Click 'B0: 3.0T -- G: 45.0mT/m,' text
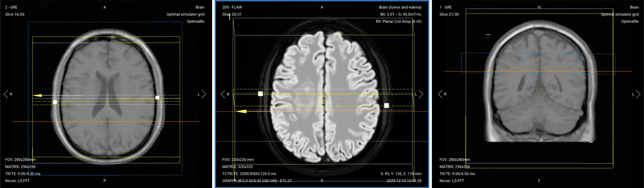Screen dimensions: 644x188 401,14
